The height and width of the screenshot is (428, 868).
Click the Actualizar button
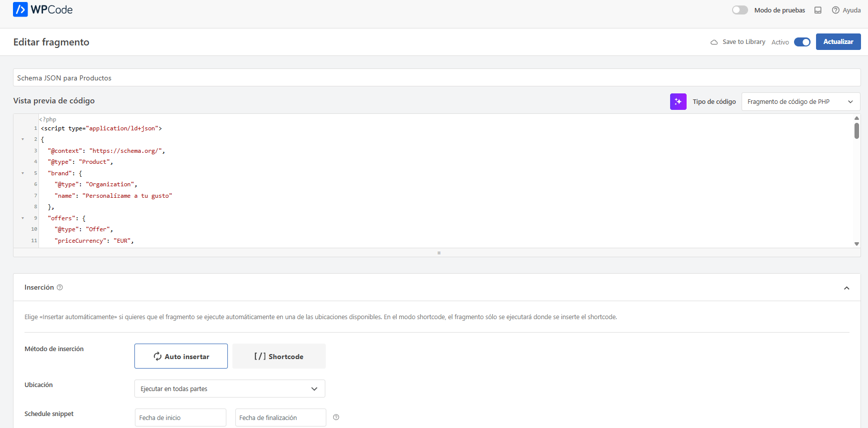click(838, 41)
